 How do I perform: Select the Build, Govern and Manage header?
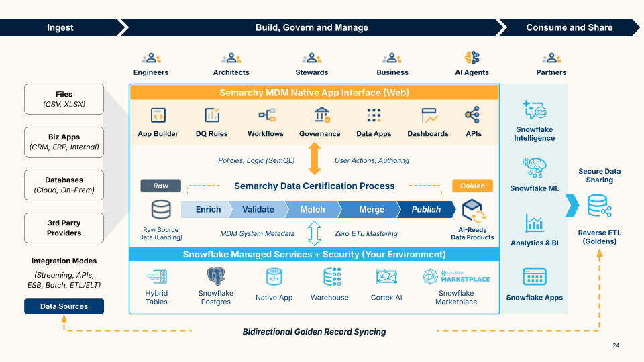pos(312,27)
